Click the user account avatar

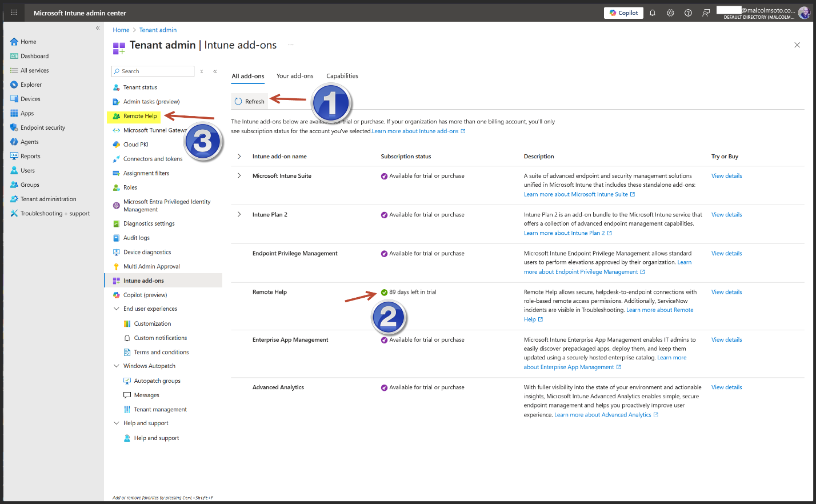tap(804, 13)
